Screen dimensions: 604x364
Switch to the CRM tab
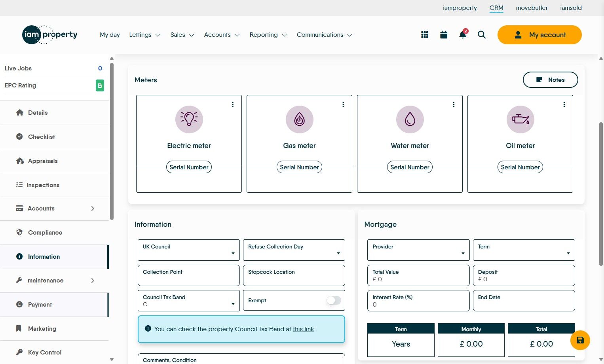point(496,8)
